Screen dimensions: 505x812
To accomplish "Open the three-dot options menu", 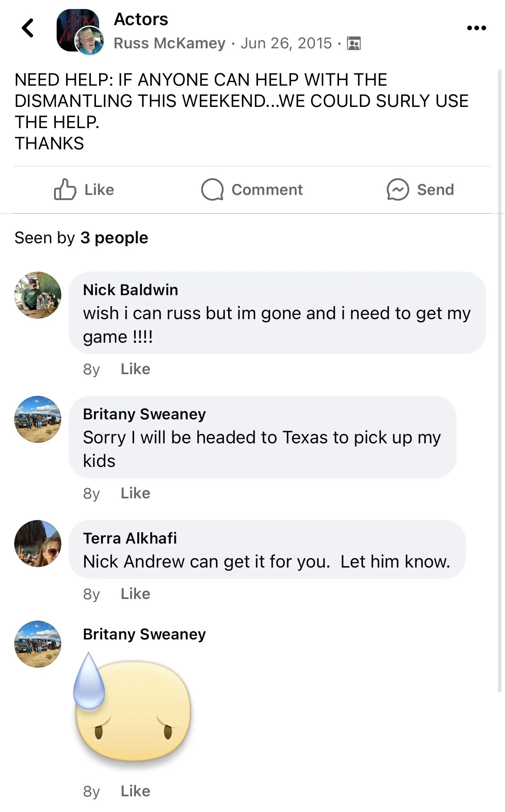I will [476, 28].
